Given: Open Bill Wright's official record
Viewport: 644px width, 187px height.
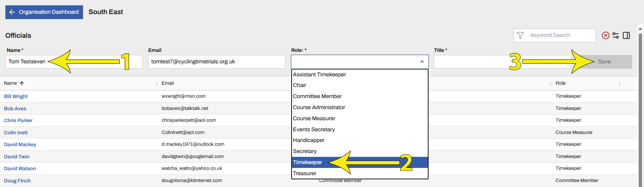Looking at the screenshot, I should [16, 97].
